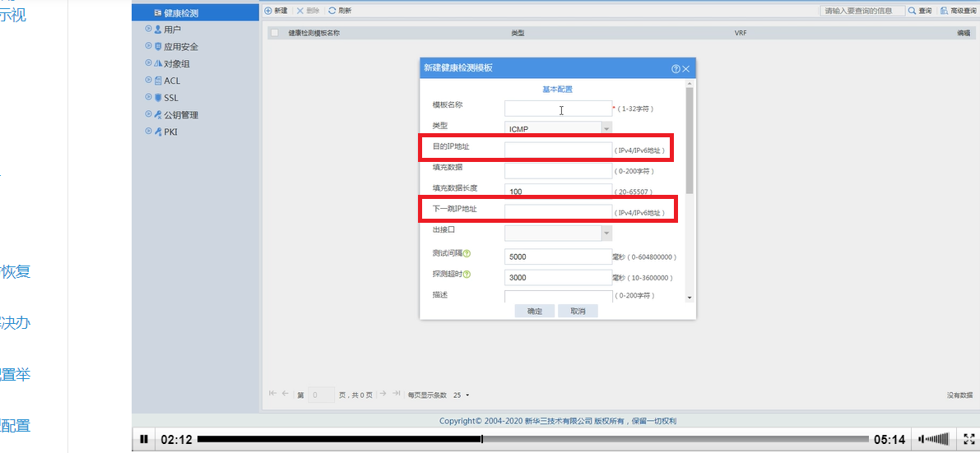980x453 pixels.
Task: Click the 用户 person icon
Action: coord(158,30)
